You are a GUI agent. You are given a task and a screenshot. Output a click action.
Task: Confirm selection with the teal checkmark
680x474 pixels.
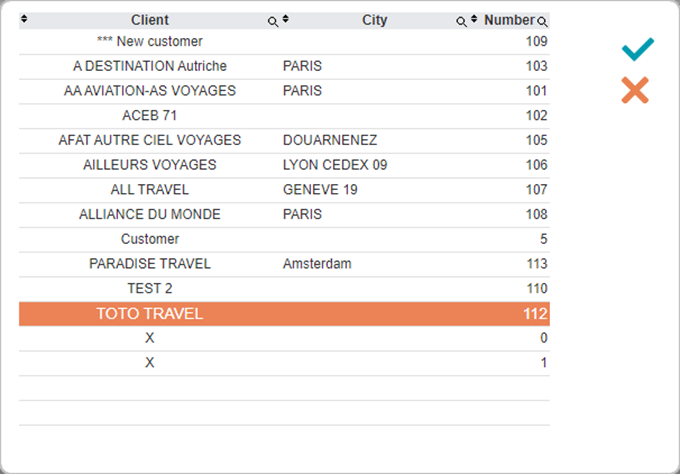pos(637,49)
